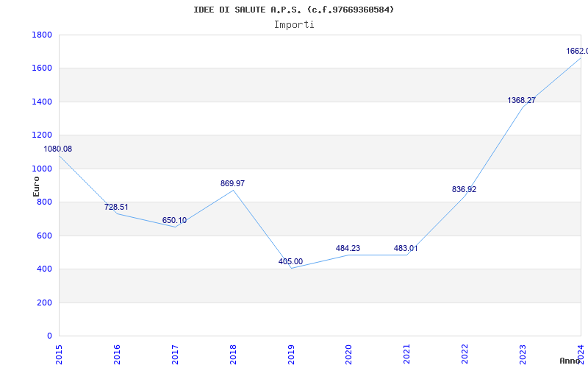Viewport: 588px width, 368px height.
Task: Click the 483.01 data label
Action: (x=406, y=248)
